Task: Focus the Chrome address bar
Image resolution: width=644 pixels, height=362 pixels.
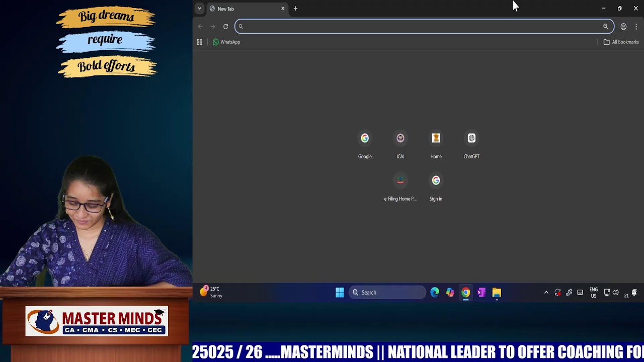Action: point(424,27)
